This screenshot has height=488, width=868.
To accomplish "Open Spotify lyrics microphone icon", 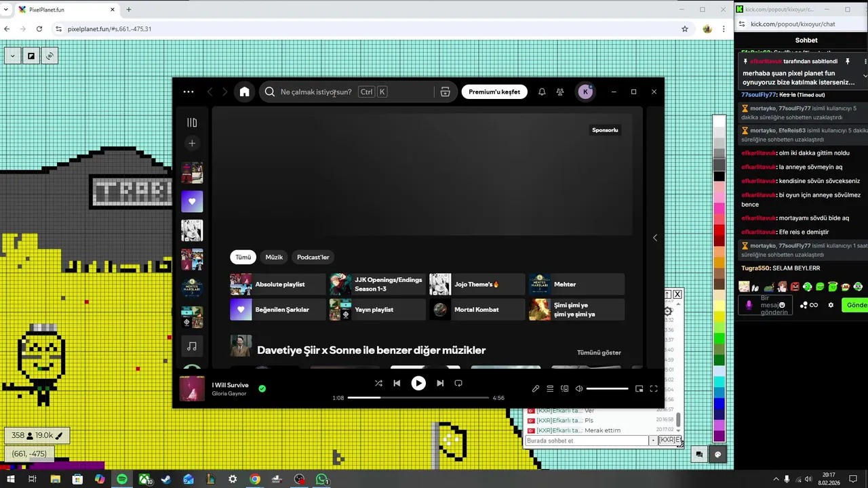I will [x=536, y=389].
